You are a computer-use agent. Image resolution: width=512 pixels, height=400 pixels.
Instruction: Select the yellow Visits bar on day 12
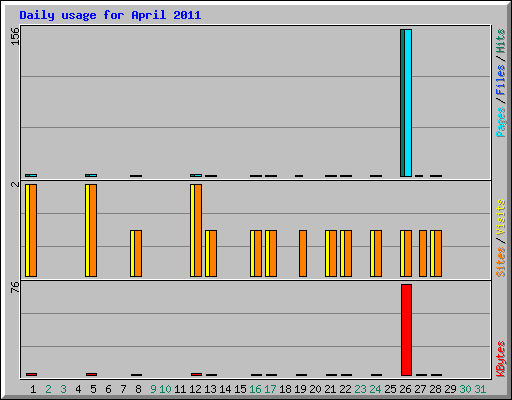(192, 230)
